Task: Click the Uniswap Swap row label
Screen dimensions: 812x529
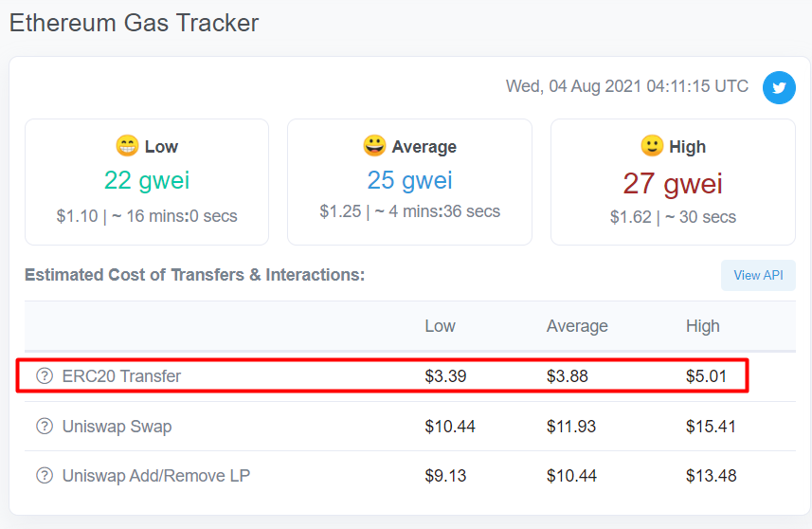Action: pyautogui.click(x=117, y=427)
